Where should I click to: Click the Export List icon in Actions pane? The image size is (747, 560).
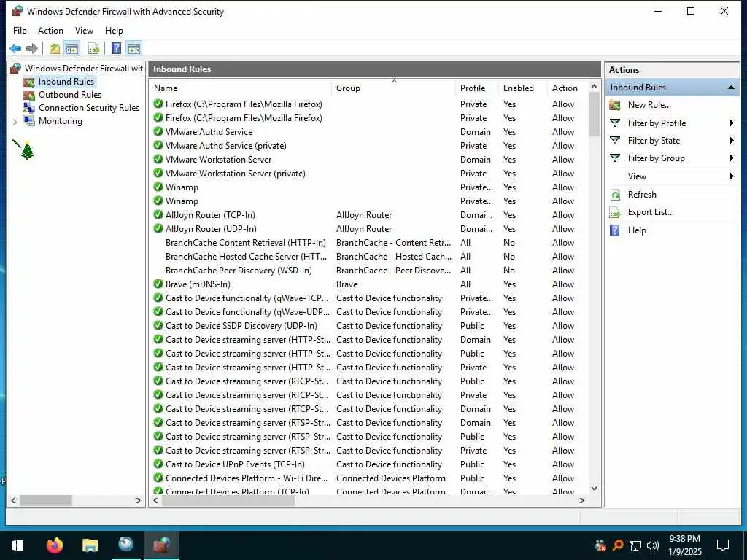(x=615, y=212)
